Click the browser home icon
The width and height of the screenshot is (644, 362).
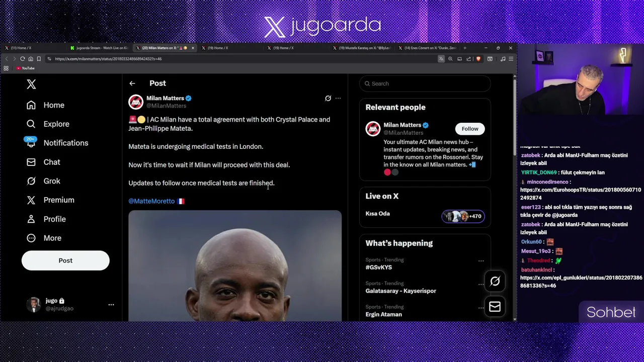(31, 59)
